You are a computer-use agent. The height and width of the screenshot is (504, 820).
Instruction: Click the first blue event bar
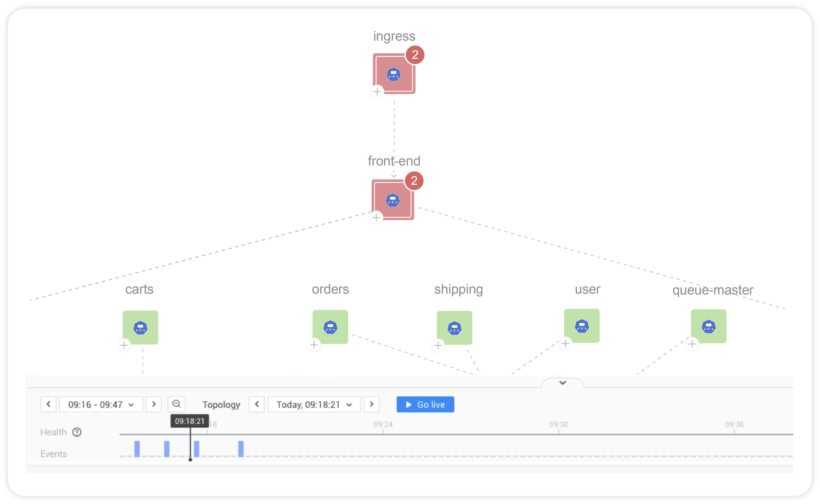137,449
